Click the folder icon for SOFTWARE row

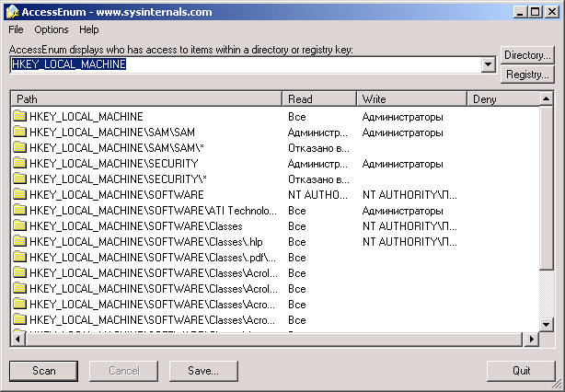click(x=20, y=195)
